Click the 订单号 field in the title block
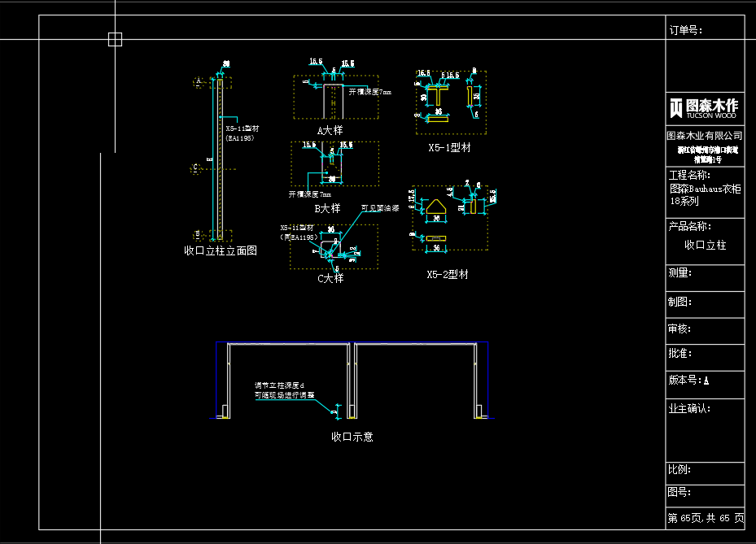The height and width of the screenshot is (544, 756). pos(685,30)
